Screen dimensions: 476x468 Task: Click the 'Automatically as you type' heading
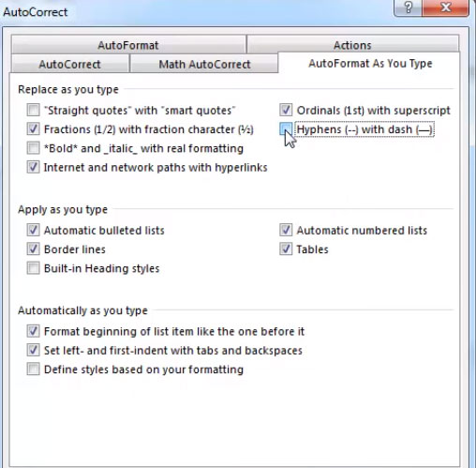click(82, 310)
